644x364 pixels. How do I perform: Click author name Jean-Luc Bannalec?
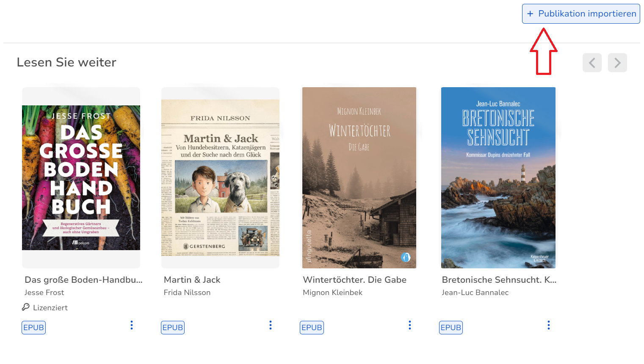tap(475, 292)
